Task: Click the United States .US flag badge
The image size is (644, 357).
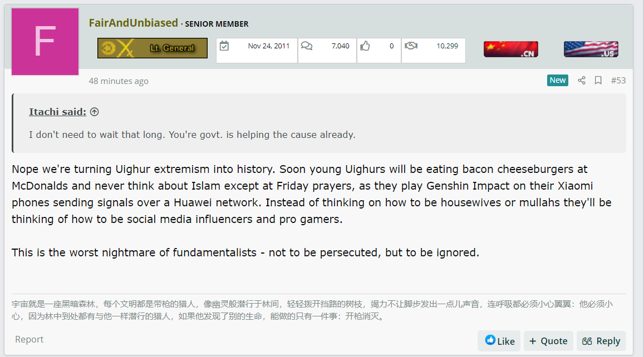Action: click(591, 49)
